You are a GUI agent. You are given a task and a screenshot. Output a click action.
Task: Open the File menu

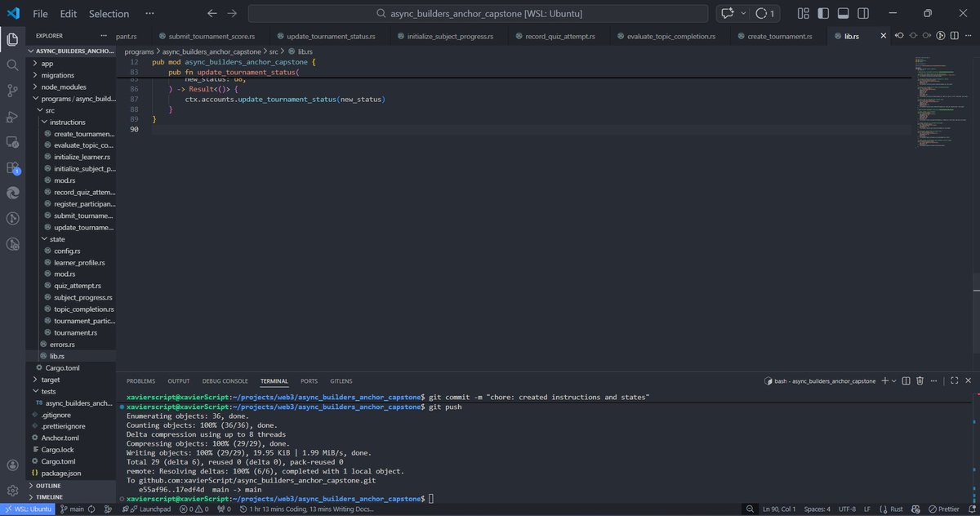[40, 14]
